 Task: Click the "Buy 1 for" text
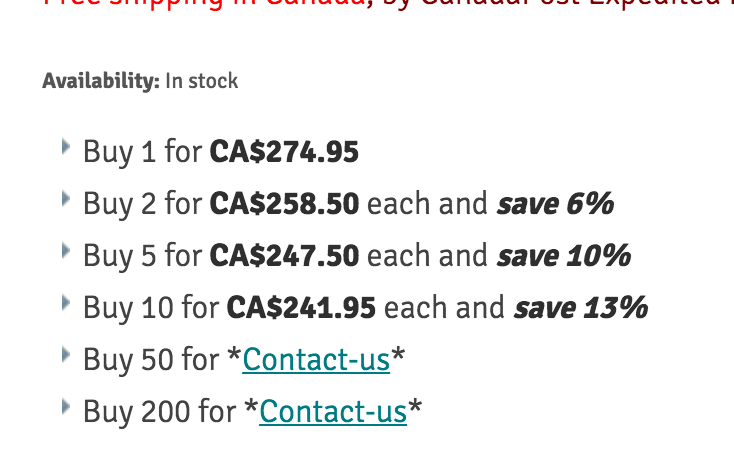(x=143, y=152)
